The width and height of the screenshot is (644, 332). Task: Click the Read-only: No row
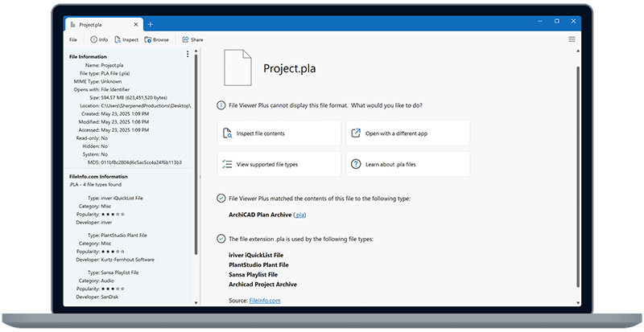pos(92,138)
